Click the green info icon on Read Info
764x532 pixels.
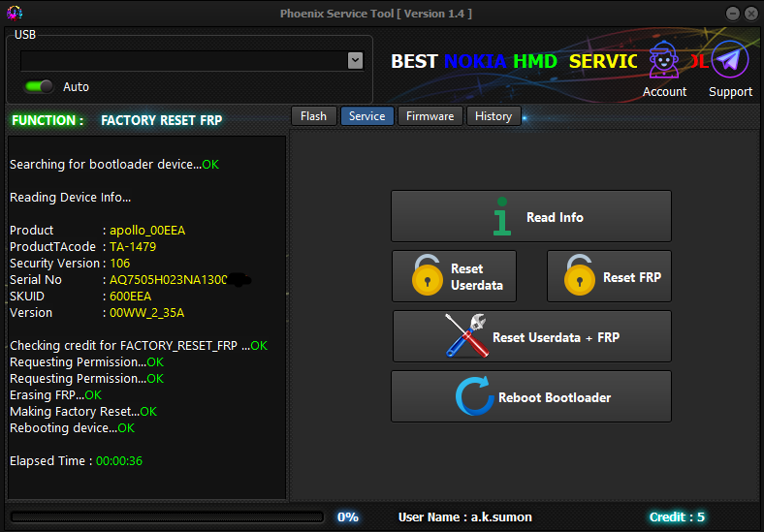[502, 216]
